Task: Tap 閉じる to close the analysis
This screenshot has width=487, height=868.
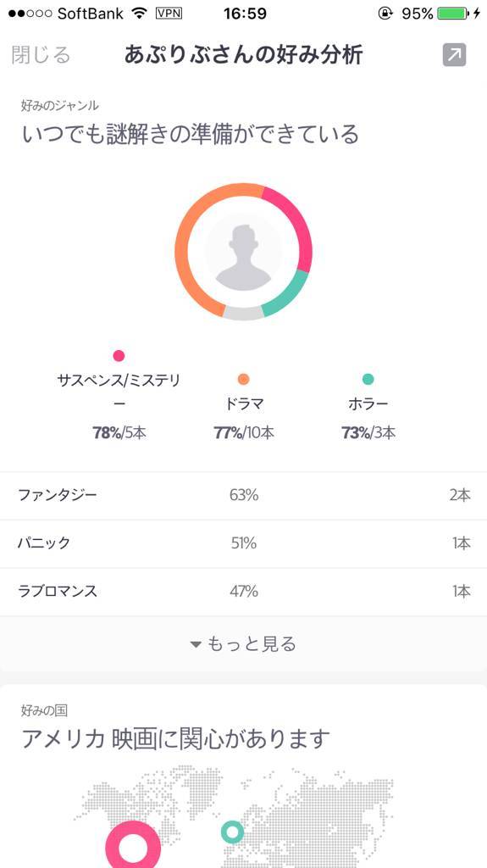Action: [x=41, y=55]
